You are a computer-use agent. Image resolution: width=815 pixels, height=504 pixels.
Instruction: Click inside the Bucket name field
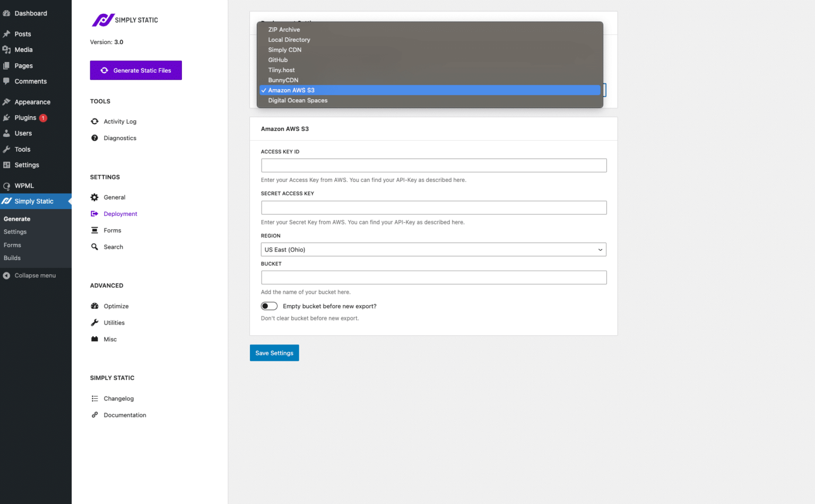click(x=433, y=277)
